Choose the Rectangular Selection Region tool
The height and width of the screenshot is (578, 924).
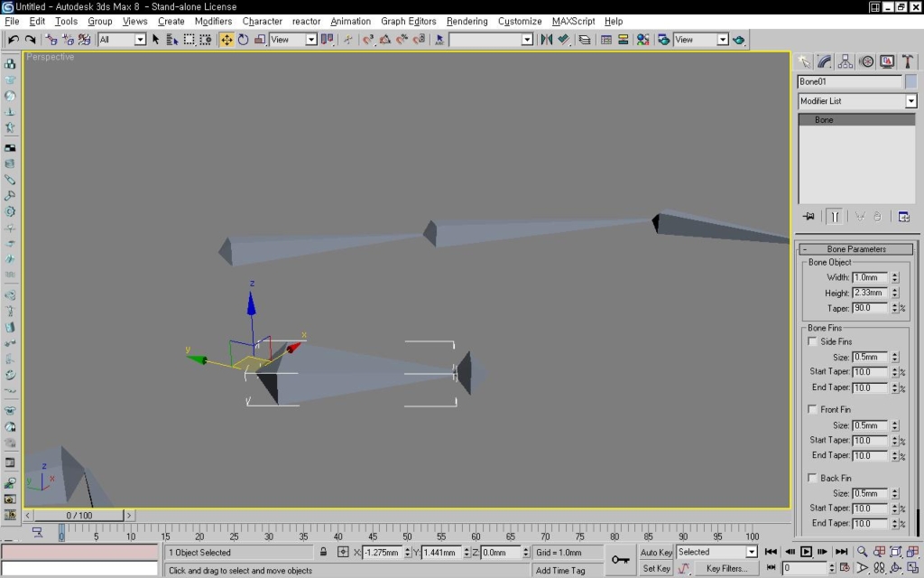pyautogui.click(x=189, y=40)
